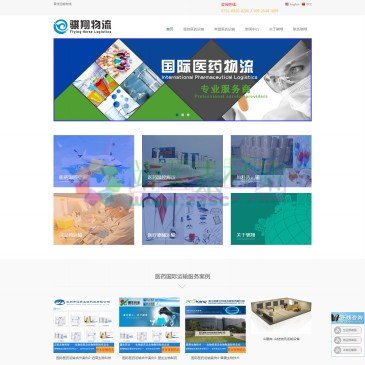
Task: Switch the site language to English
Action: tap(292, 4)
